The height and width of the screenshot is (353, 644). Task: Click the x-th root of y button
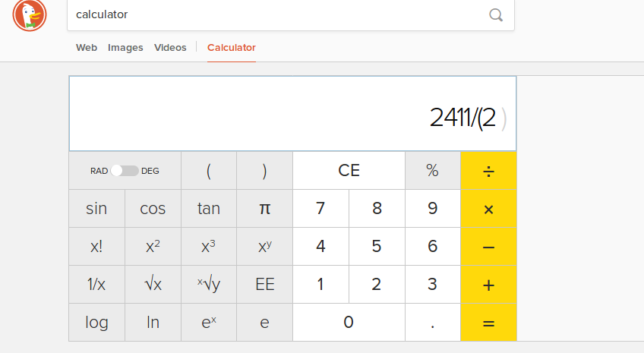[209, 285]
